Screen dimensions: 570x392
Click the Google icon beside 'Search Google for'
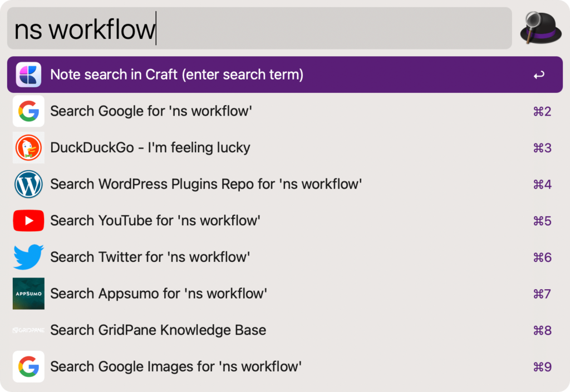tap(28, 111)
